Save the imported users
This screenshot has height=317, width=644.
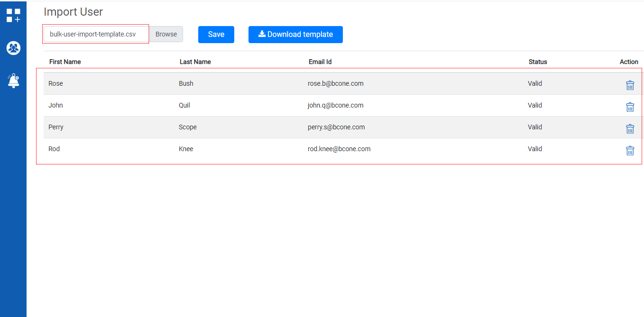[x=216, y=35]
